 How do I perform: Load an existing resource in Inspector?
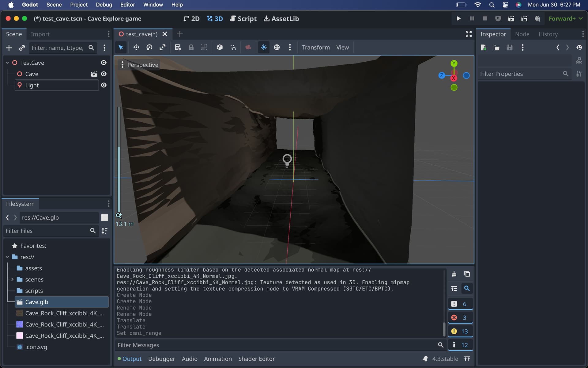coord(496,48)
